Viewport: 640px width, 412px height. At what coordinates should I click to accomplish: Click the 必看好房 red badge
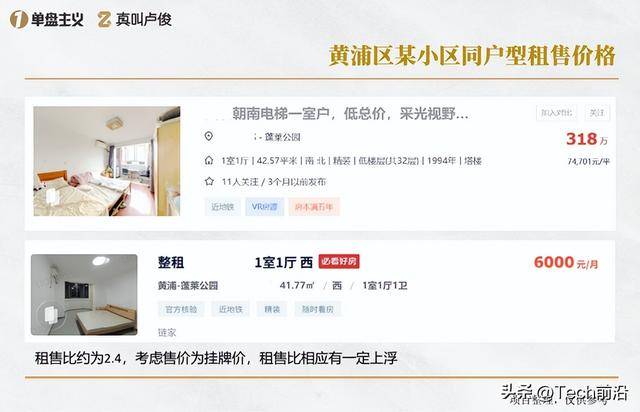point(339,261)
